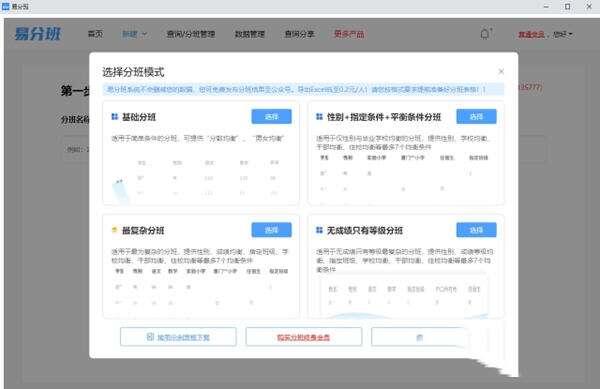Click the 基础分班 preview table thumbnail
Screen dimensions: 600x389
point(201,178)
